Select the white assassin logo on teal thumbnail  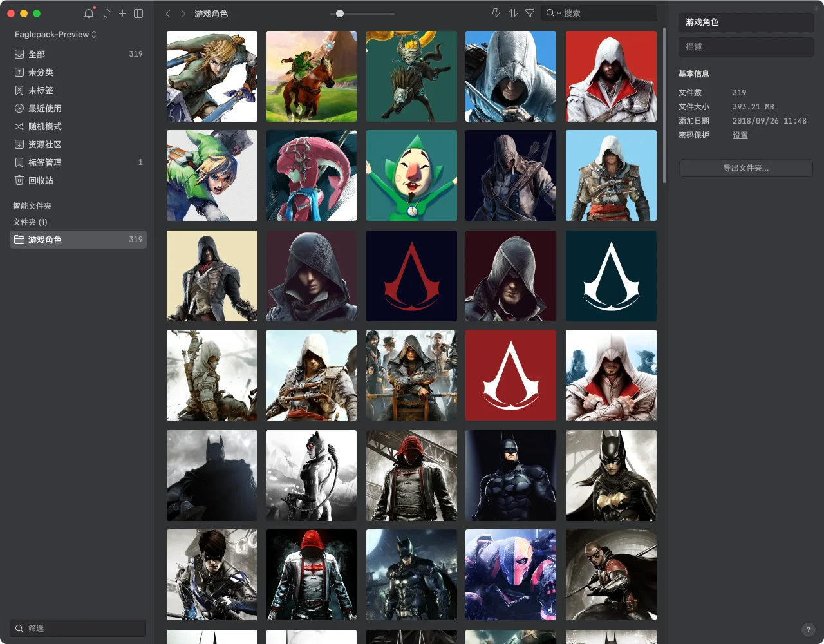tap(611, 276)
